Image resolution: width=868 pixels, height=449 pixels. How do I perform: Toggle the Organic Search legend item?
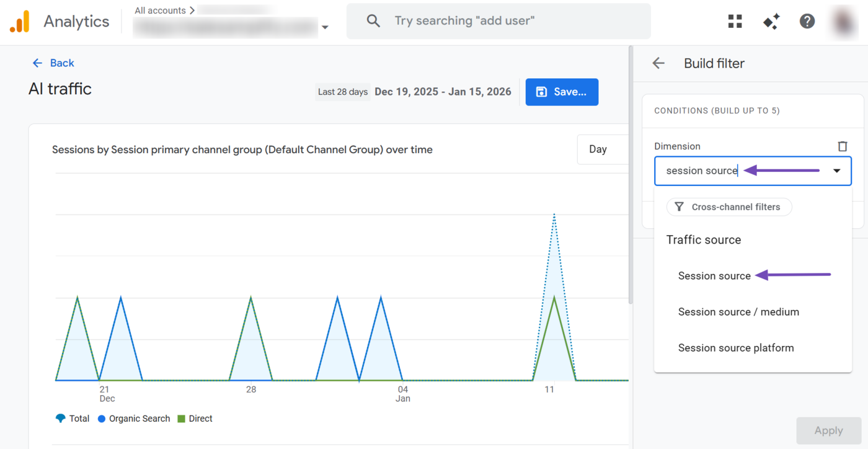133,419
